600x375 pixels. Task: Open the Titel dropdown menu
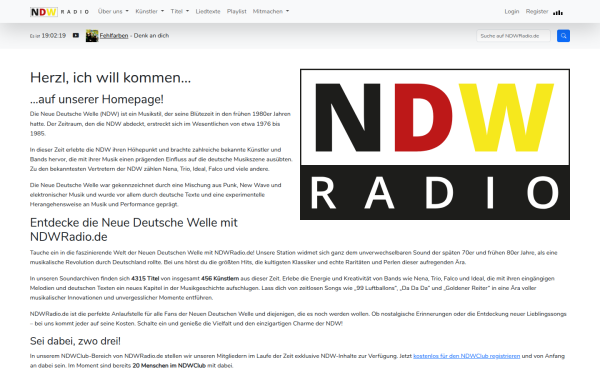pyautogui.click(x=179, y=11)
